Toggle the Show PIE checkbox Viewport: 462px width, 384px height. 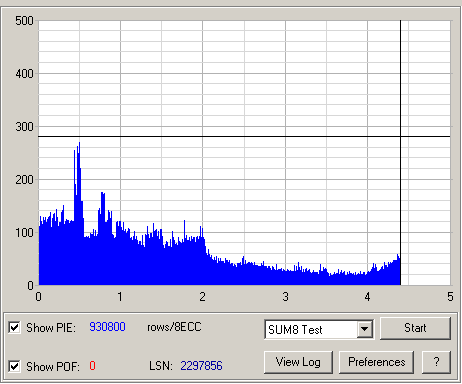pyautogui.click(x=14, y=327)
